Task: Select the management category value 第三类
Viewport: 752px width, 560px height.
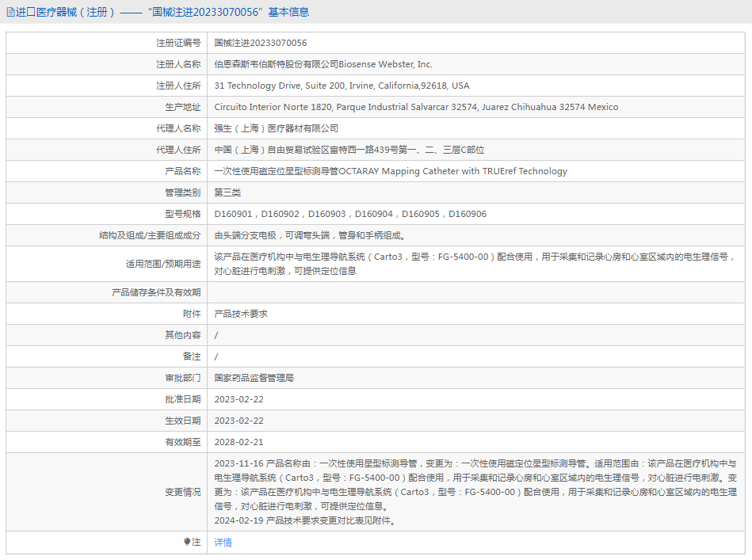Action: point(227,192)
